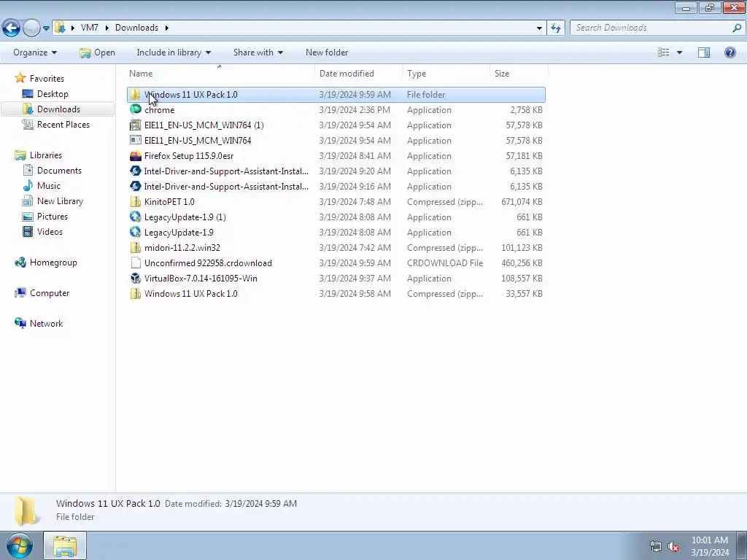This screenshot has height=560, width=747.
Task: Select Libraries in navigation pane
Action: pos(45,155)
